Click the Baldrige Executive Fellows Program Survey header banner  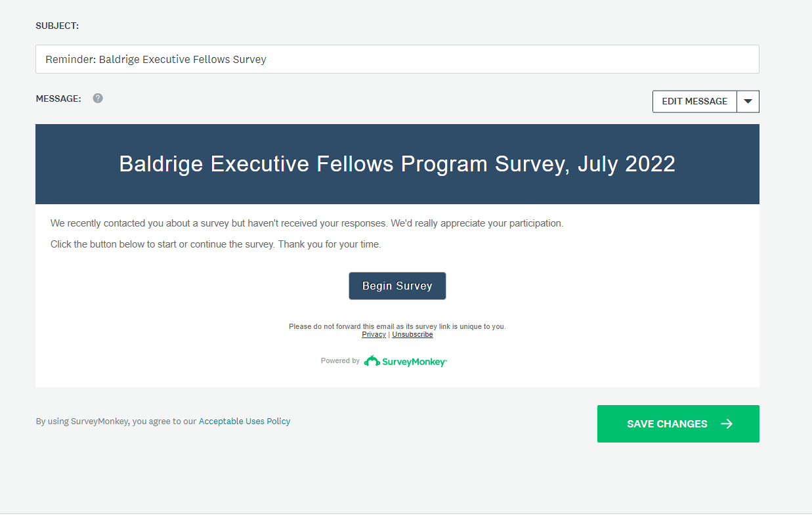tap(397, 164)
